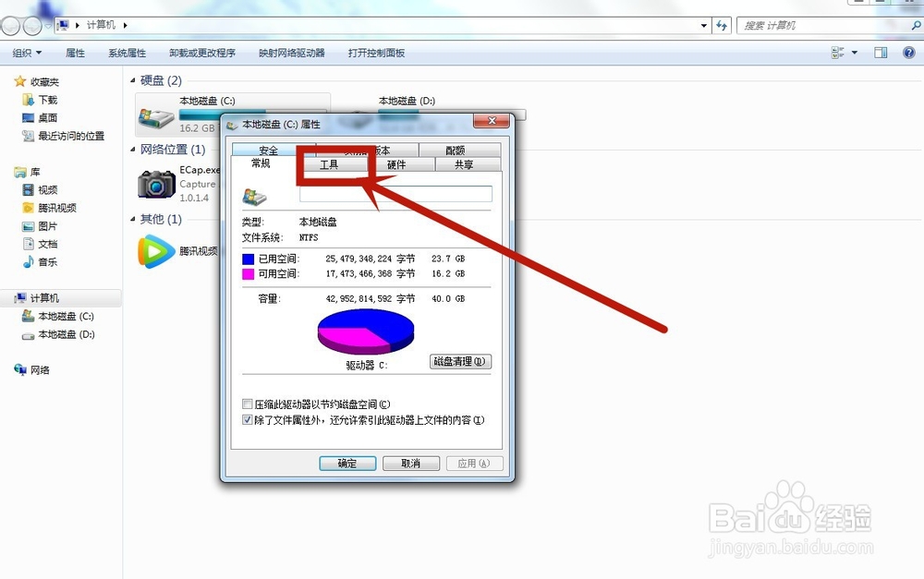Image resolution: width=924 pixels, height=579 pixels.
Task: Click the search computer input field
Action: click(x=825, y=25)
